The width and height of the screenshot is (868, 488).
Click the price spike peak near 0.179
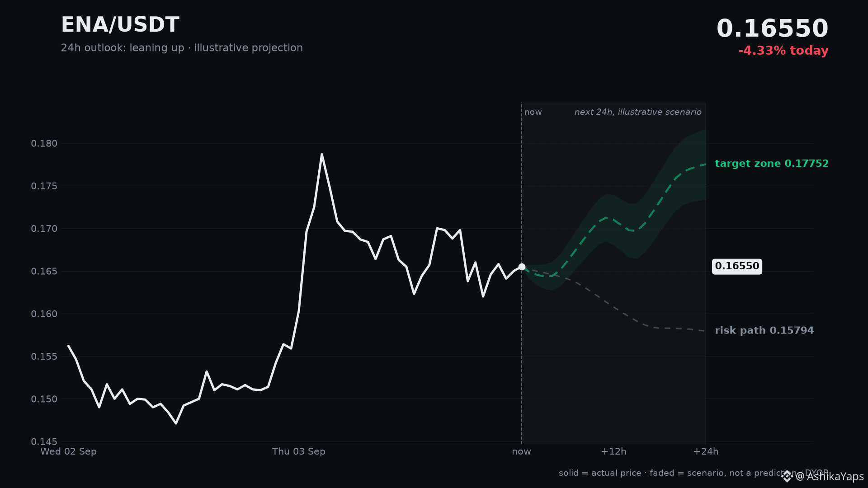[322, 154]
